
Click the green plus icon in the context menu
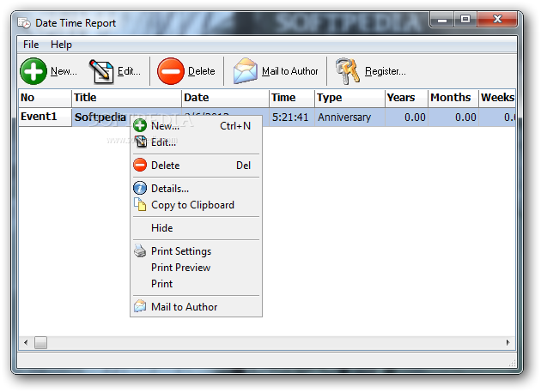(140, 125)
